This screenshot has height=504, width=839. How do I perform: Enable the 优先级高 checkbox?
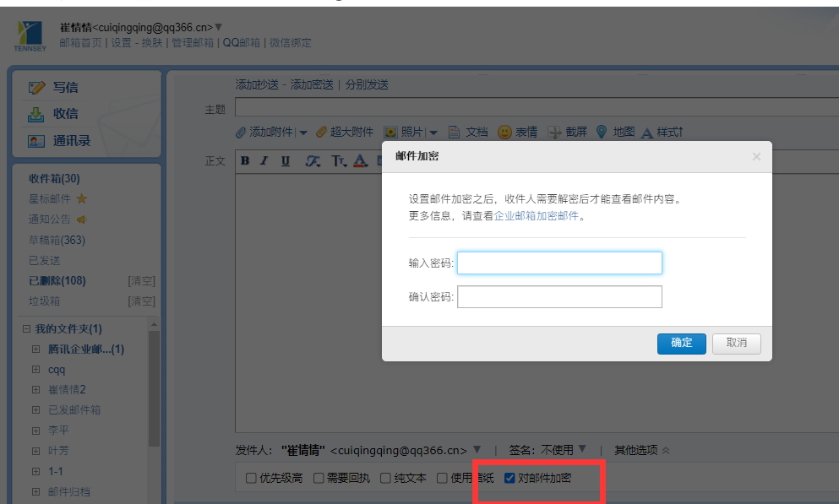[251, 478]
